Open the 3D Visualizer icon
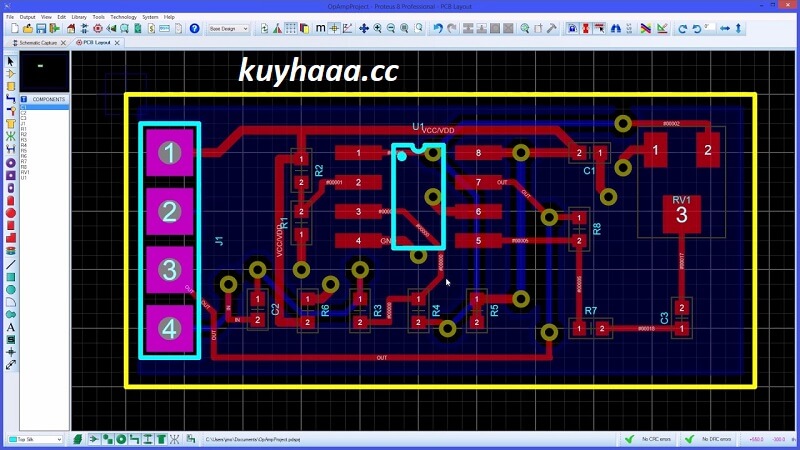The width and height of the screenshot is (800, 450). point(111,29)
